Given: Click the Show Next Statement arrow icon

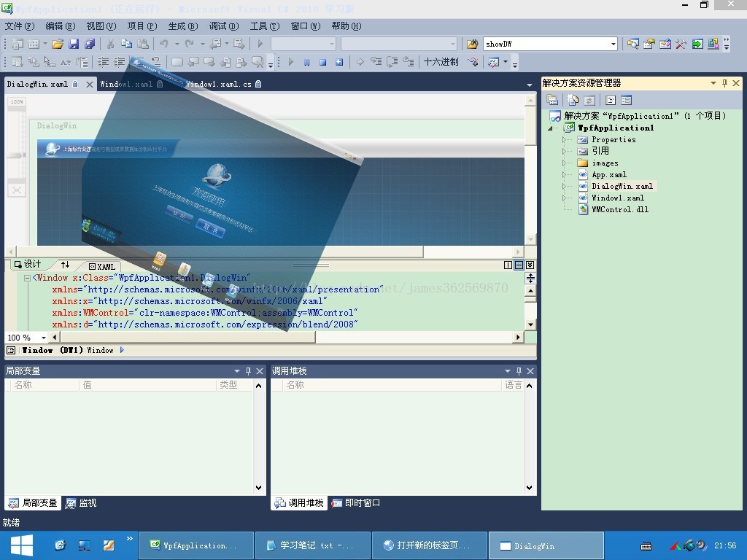Looking at the screenshot, I should point(360,62).
